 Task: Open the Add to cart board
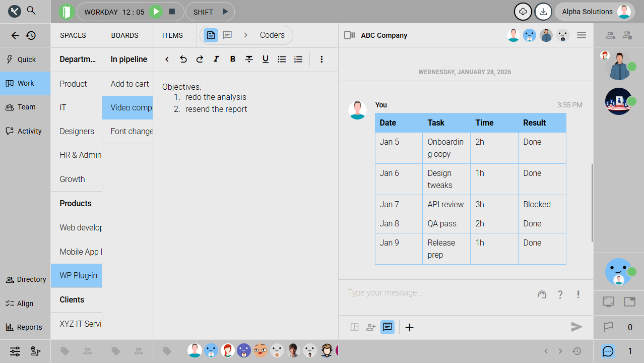pos(130,84)
